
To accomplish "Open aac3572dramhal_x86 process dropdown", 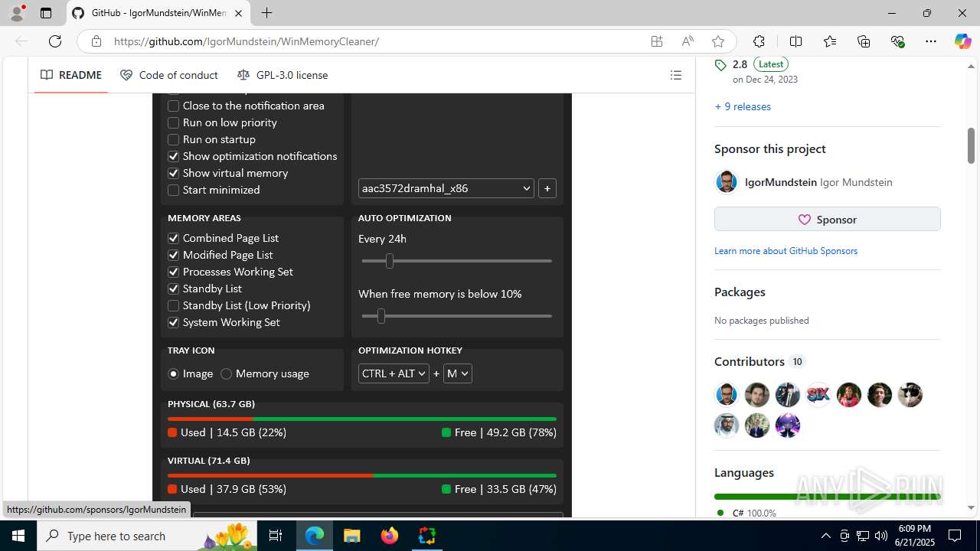I will (446, 188).
